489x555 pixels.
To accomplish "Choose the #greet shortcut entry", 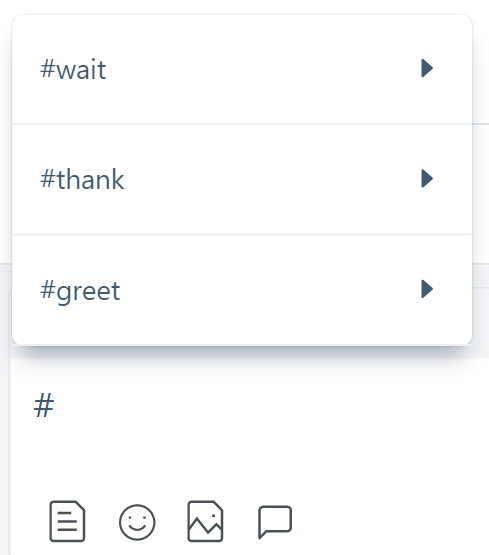I will tap(242, 290).
